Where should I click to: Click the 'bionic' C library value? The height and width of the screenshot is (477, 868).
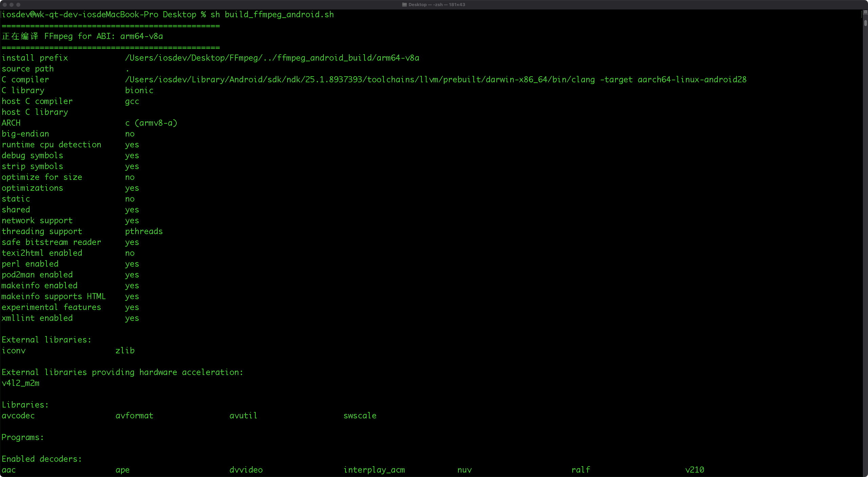tap(139, 90)
